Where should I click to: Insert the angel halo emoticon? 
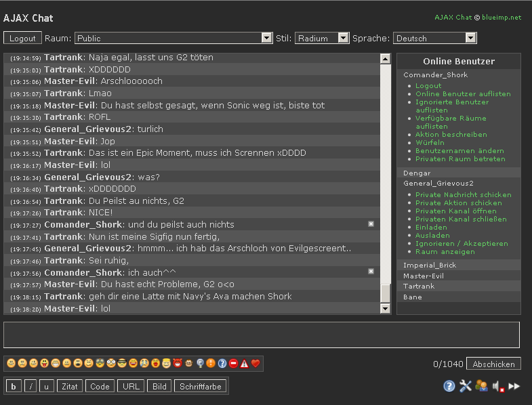click(166, 364)
